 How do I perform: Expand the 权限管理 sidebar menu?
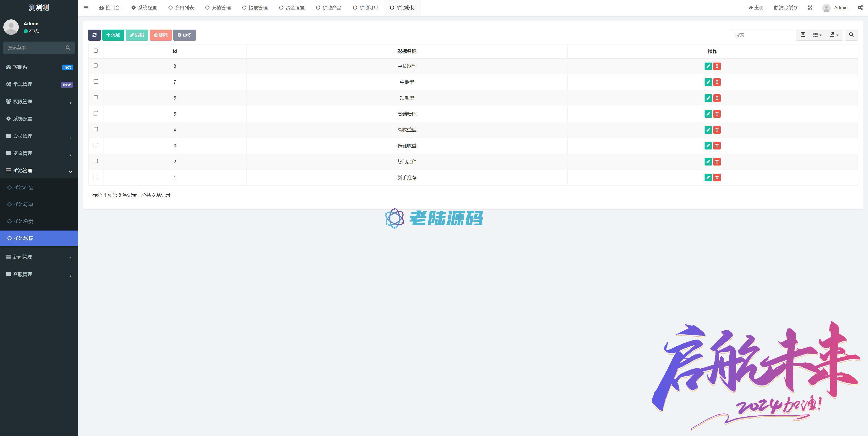pyautogui.click(x=39, y=102)
